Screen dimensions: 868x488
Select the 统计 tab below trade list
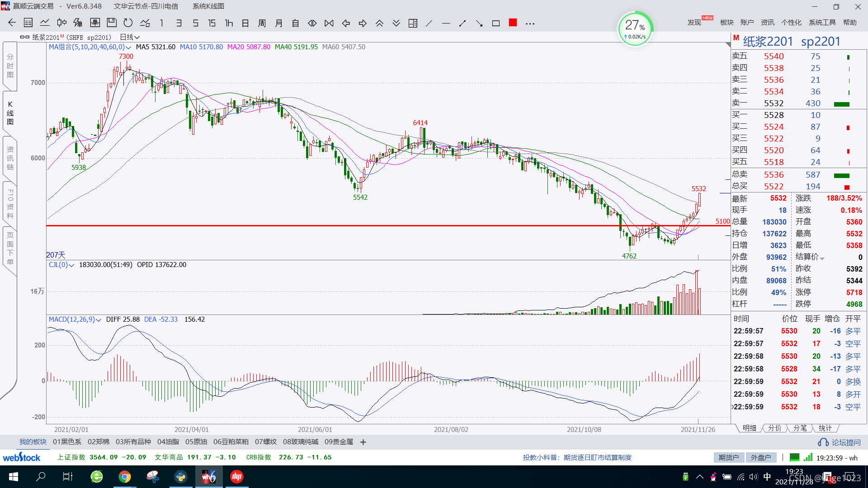pyautogui.click(x=825, y=428)
